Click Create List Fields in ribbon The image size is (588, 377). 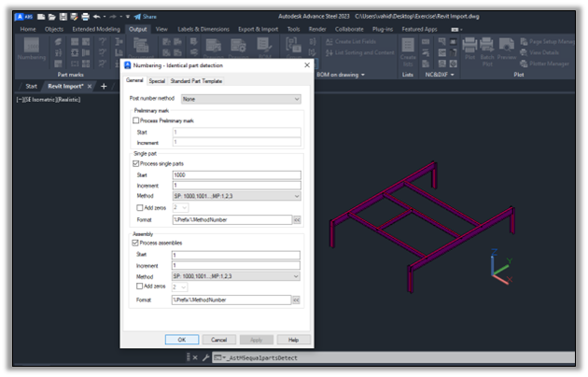point(351,42)
